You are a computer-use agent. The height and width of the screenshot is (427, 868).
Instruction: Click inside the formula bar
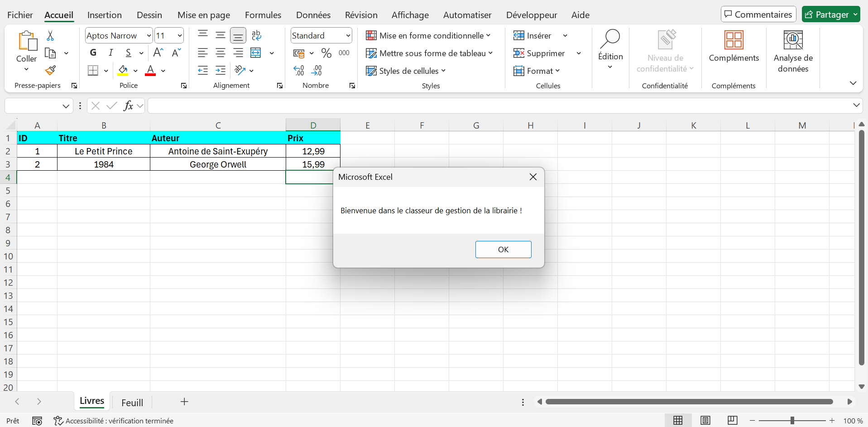498,106
